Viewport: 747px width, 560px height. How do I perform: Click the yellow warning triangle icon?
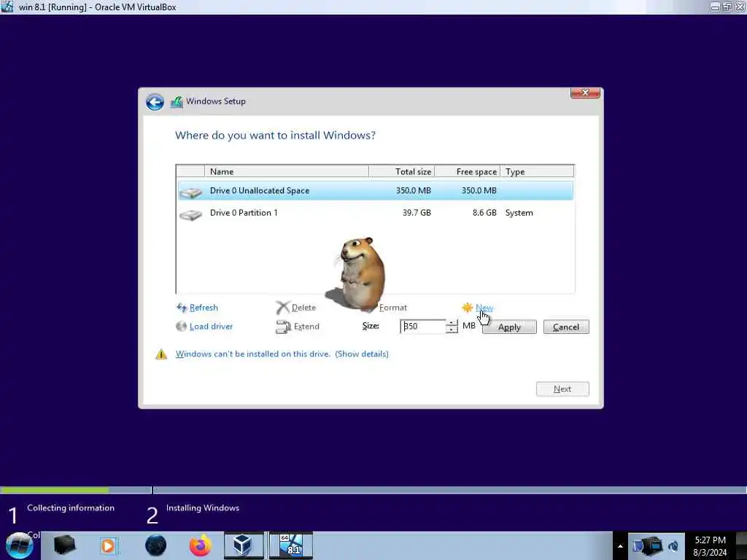[161, 354]
